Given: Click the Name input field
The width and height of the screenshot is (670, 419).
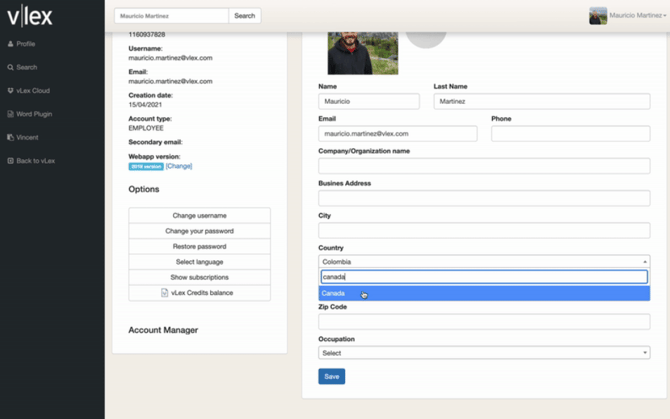Looking at the screenshot, I should (369, 101).
